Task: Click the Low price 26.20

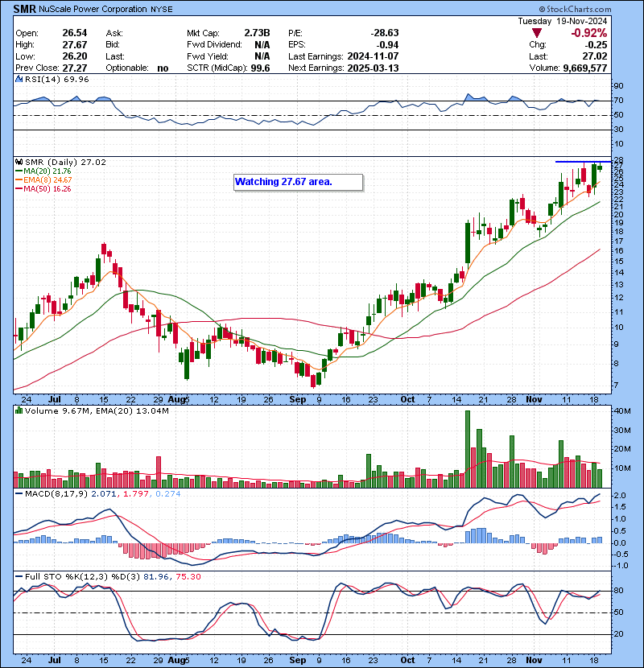Action: point(75,56)
